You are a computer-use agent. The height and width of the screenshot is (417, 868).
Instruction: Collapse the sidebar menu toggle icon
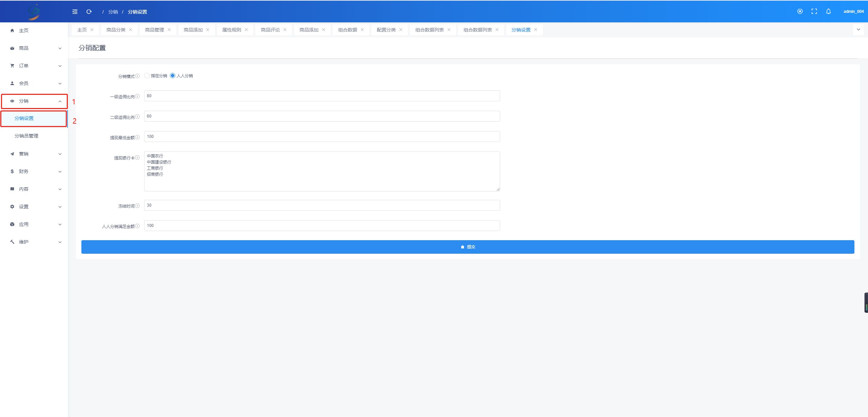pyautogui.click(x=75, y=12)
